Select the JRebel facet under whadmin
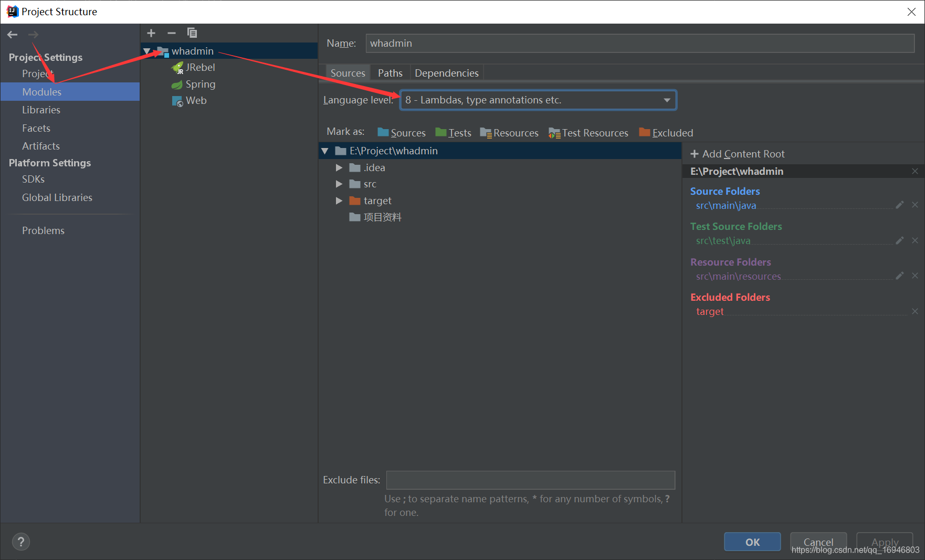This screenshot has height=560, width=925. [x=201, y=67]
